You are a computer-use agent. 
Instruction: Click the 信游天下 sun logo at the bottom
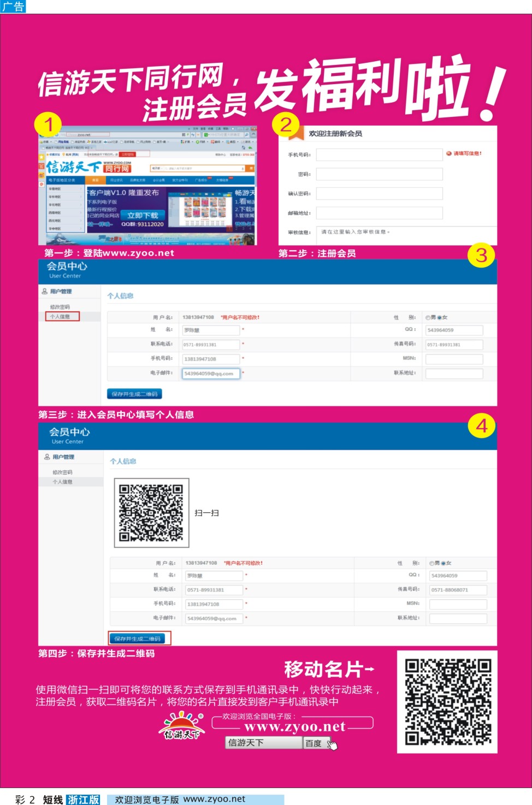pos(182,726)
